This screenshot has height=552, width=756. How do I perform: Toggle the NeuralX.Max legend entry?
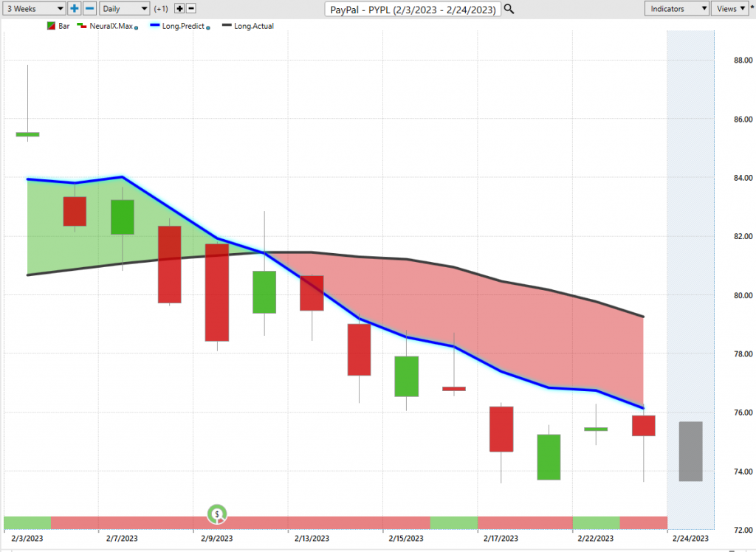point(108,26)
